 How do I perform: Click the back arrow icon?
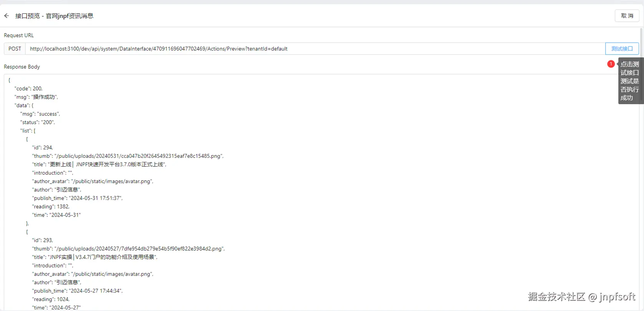point(7,16)
